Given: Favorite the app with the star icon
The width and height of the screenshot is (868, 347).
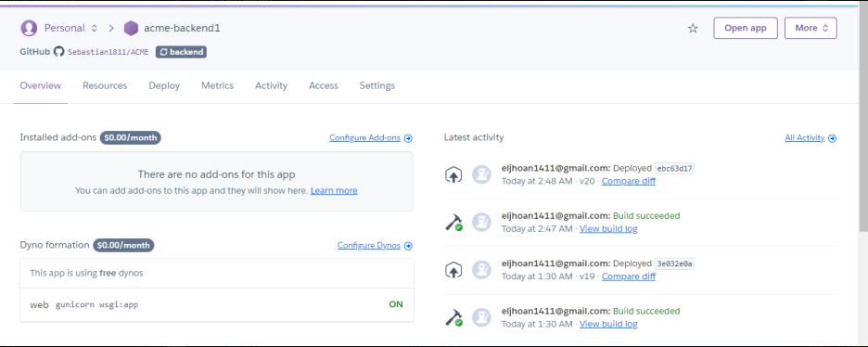Looking at the screenshot, I should [x=693, y=28].
